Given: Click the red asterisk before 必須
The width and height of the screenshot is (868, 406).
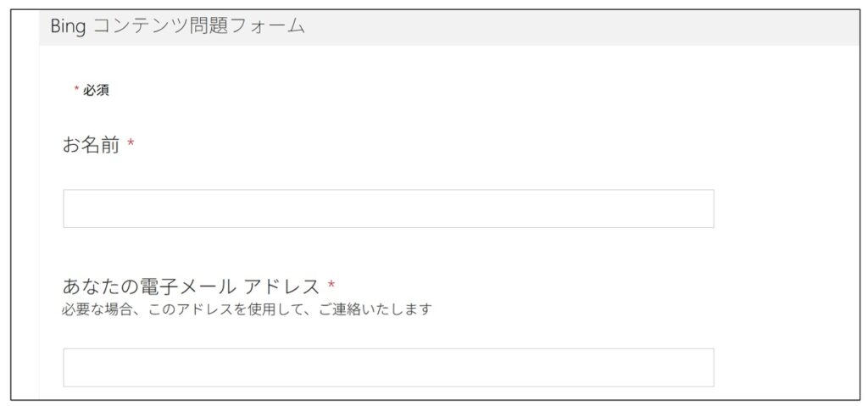Looking at the screenshot, I should pos(76,90).
